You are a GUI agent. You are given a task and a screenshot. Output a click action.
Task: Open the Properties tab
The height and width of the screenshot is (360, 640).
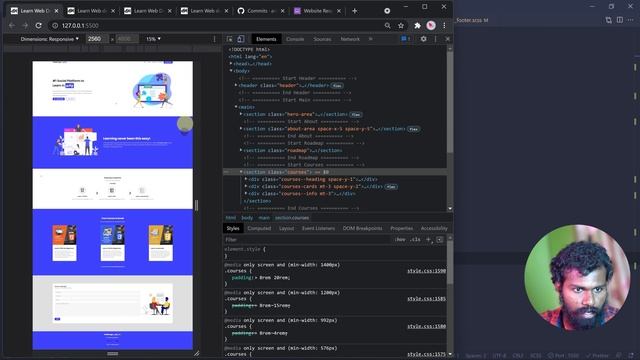[x=402, y=229]
